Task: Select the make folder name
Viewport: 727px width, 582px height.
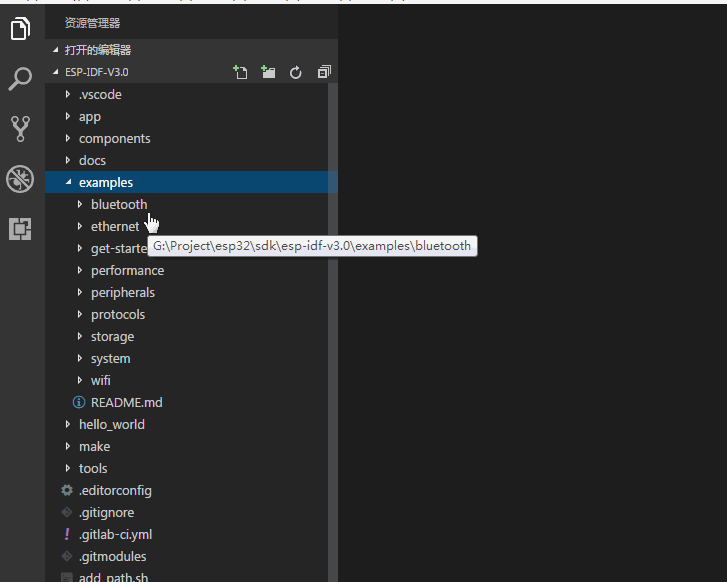Action: tap(95, 447)
